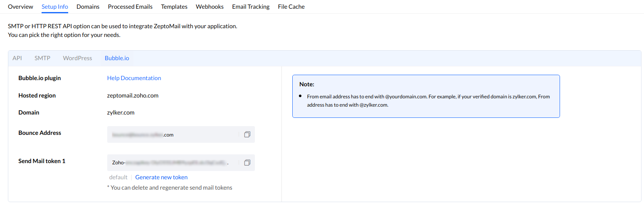The height and width of the screenshot is (205, 644).
Task: Select the Bubble.io integration option
Action: click(x=117, y=58)
